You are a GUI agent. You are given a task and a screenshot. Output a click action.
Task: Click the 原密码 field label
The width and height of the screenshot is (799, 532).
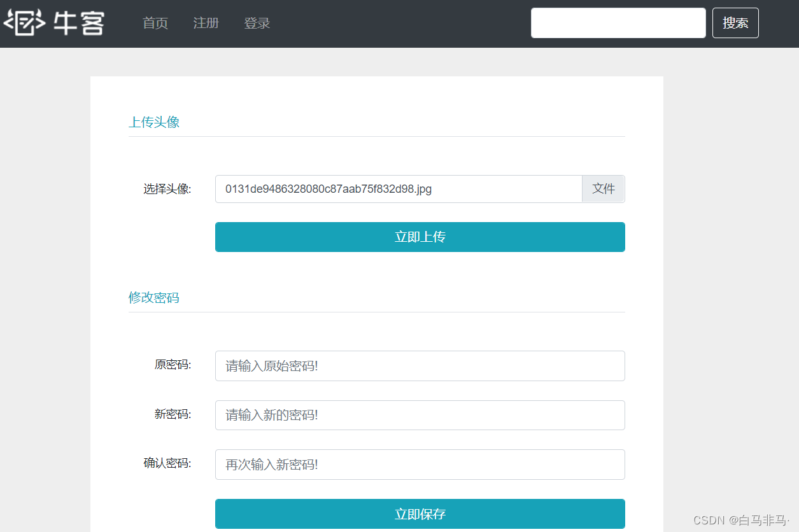pyautogui.click(x=173, y=365)
